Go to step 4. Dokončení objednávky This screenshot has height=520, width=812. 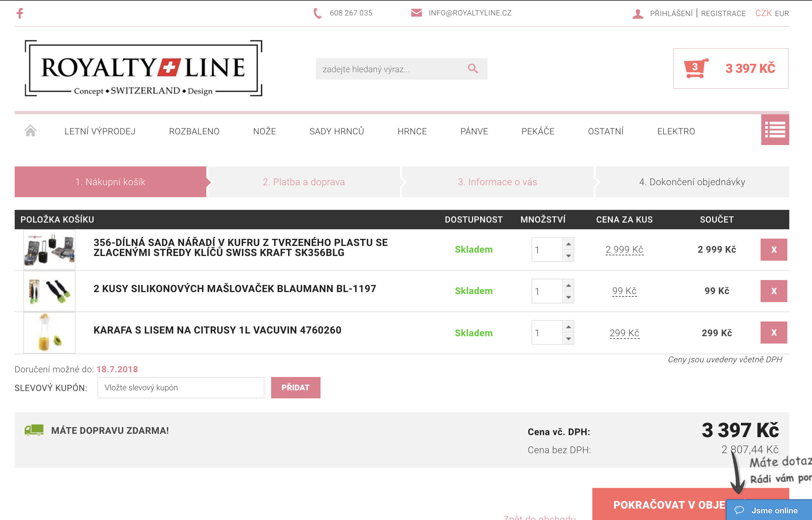click(x=692, y=182)
